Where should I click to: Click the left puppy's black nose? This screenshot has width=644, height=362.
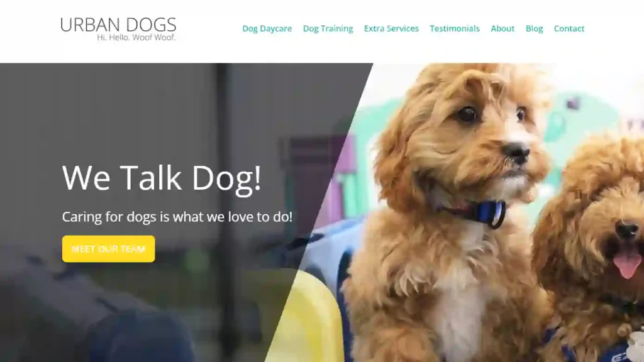517,153
